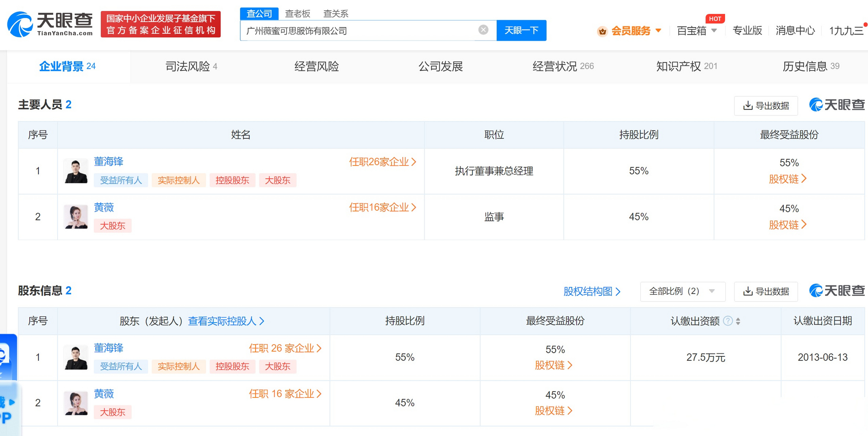Open 股权链 for 董海锋 in 主要人员
868x436 pixels.
point(788,179)
